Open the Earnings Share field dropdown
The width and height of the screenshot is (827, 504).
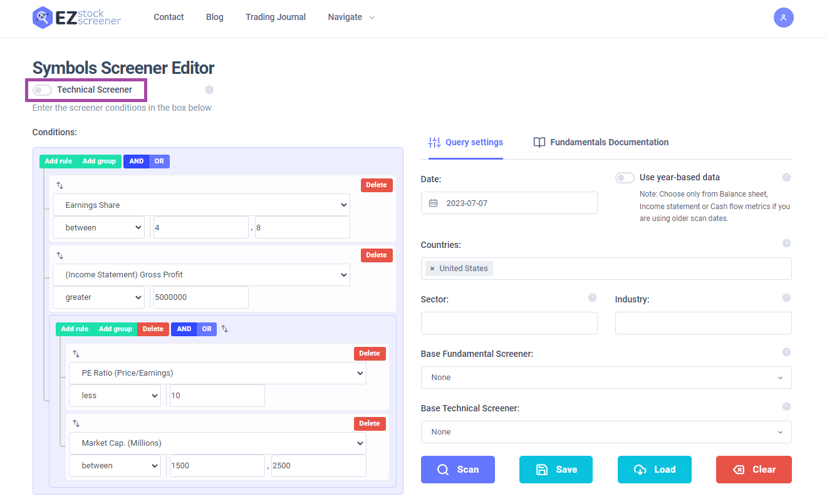pos(201,205)
